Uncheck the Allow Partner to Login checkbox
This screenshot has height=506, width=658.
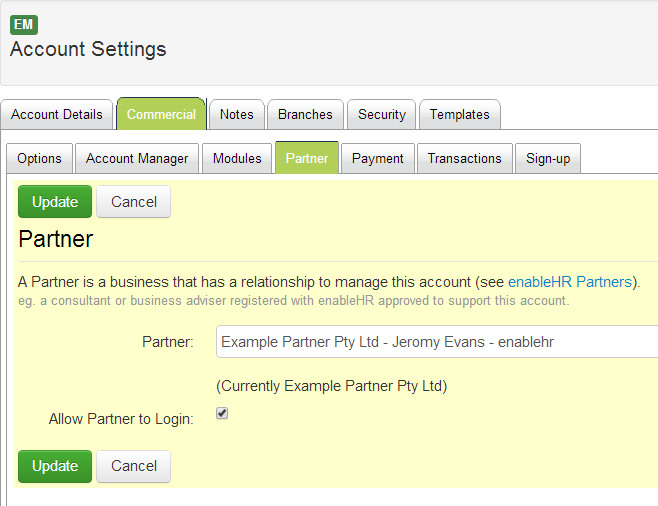coord(222,413)
